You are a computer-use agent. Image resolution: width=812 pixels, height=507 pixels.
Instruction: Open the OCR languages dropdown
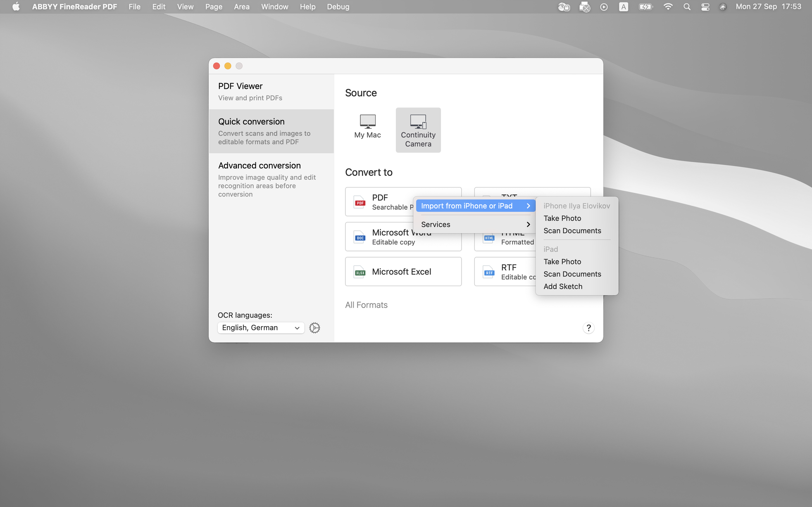point(260,327)
